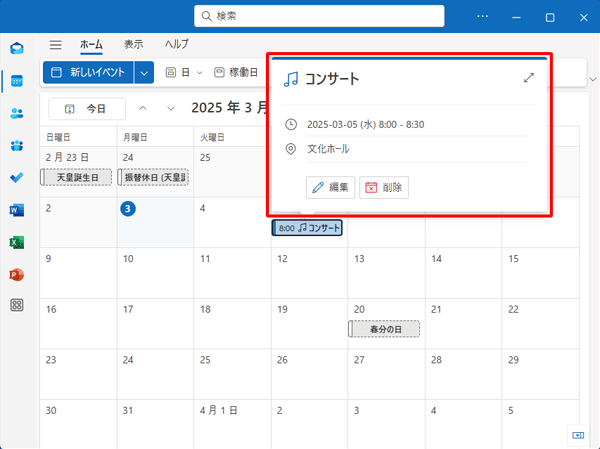600x449 pixels.
Task: Select March 9 cell
Action: pyautogui.click(x=78, y=273)
